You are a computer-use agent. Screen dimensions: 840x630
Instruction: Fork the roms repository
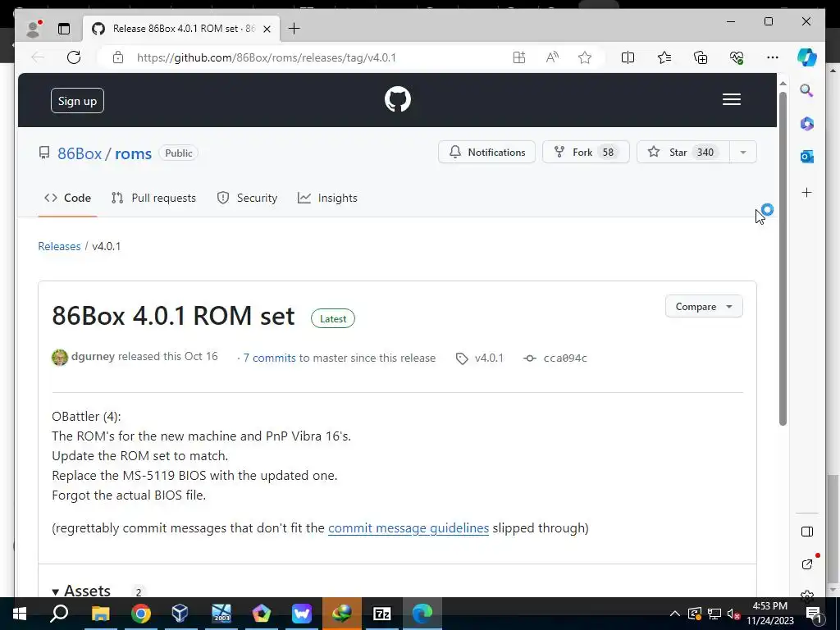[x=586, y=152]
